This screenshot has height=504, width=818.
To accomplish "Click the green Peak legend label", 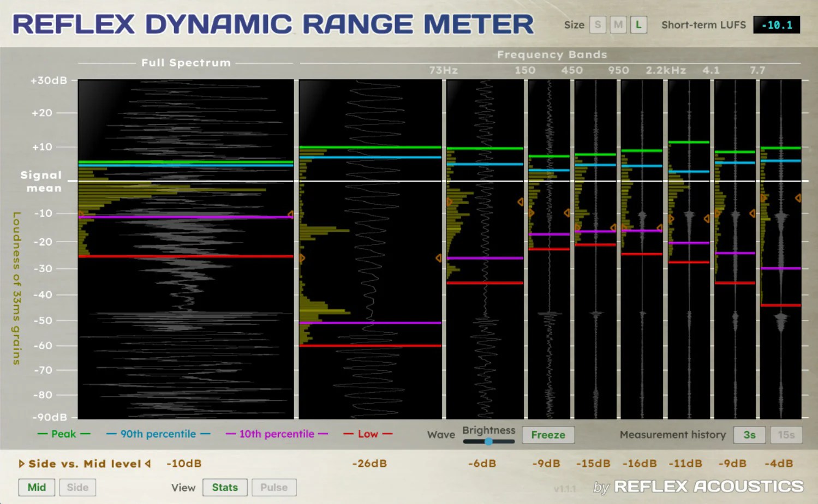I will point(63,434).
